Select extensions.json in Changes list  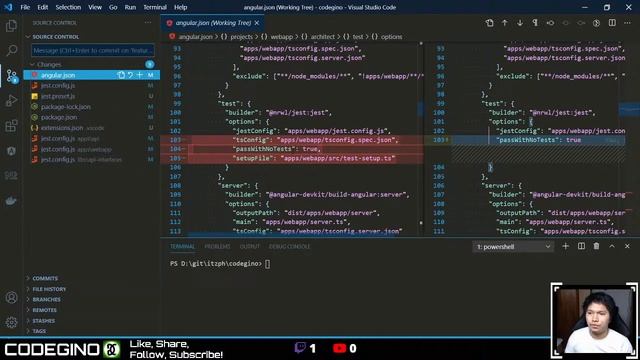click(x=92, y=128)
